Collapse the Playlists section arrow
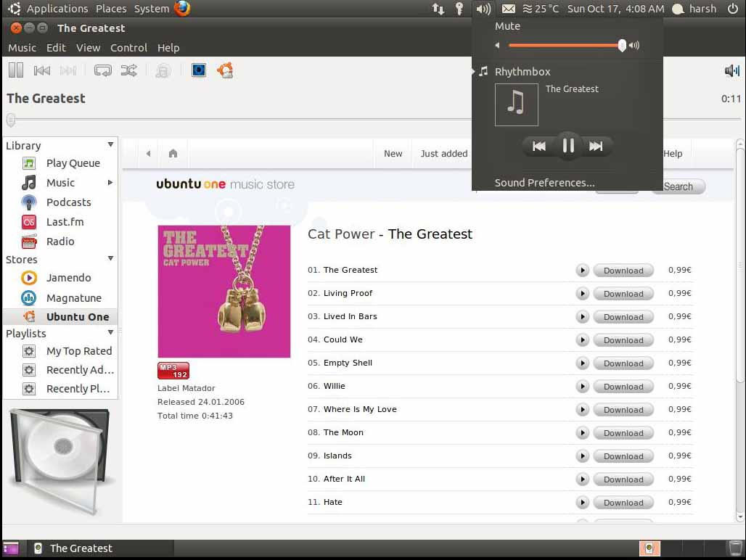746x560 pixels. (110, 333)
